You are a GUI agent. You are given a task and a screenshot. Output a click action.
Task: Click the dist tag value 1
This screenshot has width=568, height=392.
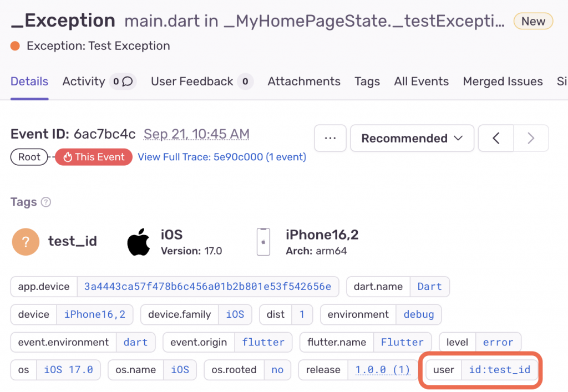[x=302, y=314]
